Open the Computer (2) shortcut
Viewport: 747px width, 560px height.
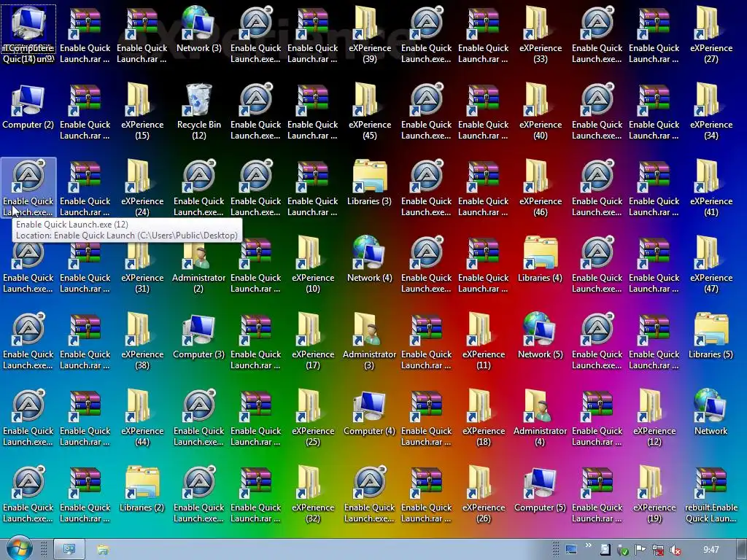coord(28,106)
